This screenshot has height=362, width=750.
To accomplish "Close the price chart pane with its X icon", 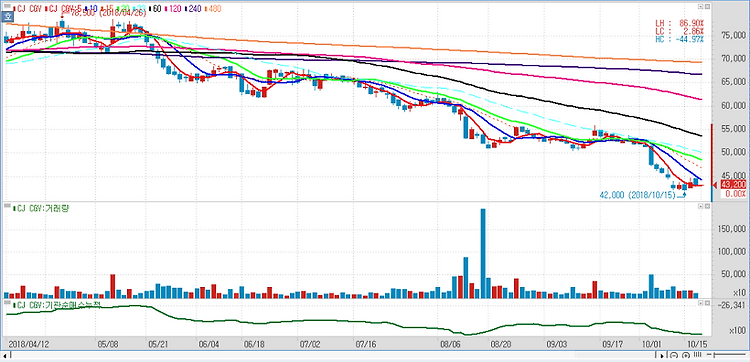I will tap(707, 7).
